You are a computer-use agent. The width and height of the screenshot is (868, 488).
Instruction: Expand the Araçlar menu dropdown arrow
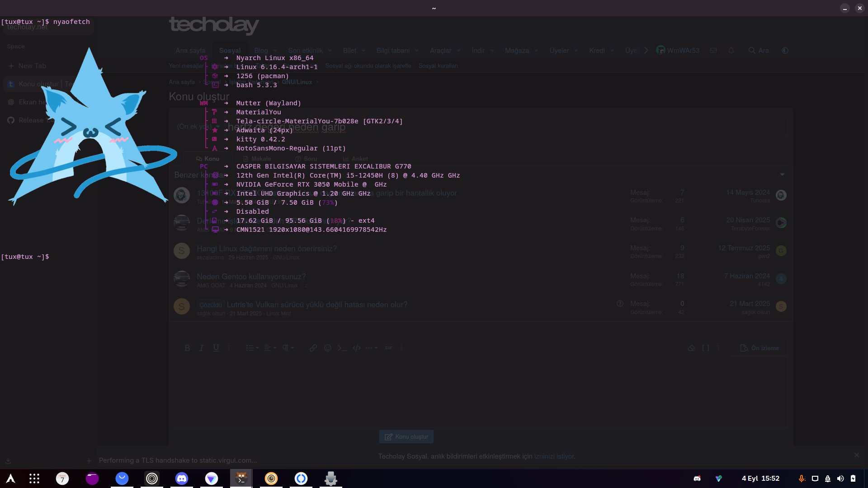458,51
